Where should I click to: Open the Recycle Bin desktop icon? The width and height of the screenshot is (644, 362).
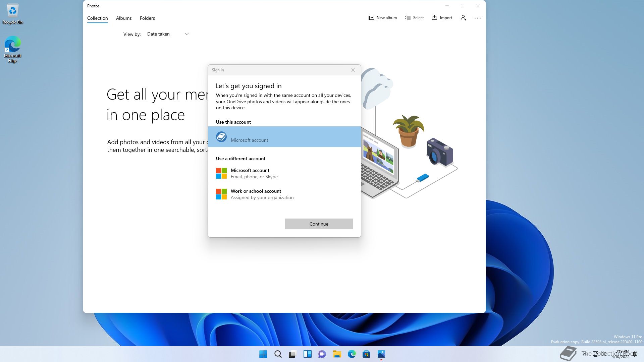click(x=13, y=14)
